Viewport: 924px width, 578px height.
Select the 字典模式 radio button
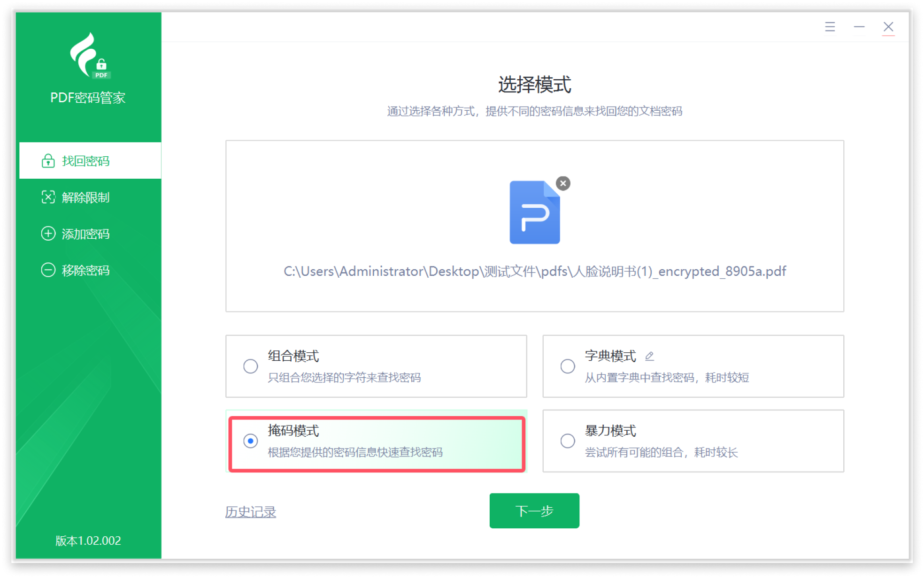568,366
